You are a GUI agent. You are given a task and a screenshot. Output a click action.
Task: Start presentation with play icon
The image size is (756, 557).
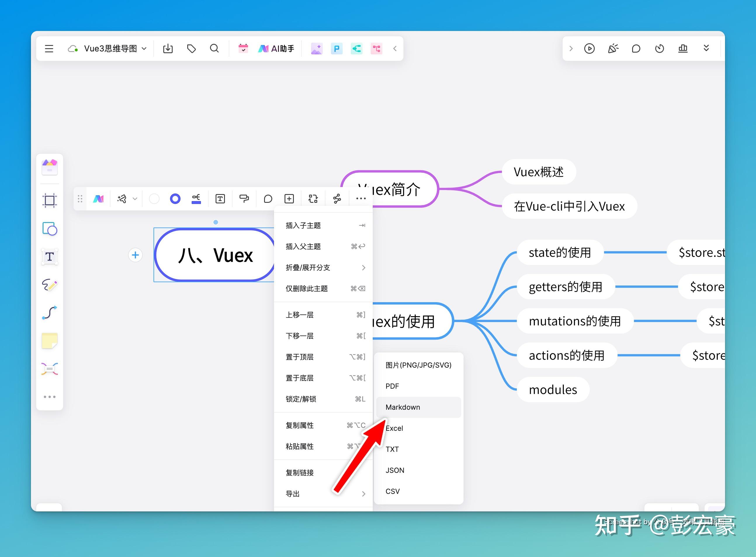pyautogui.click(x=589, y=49)
